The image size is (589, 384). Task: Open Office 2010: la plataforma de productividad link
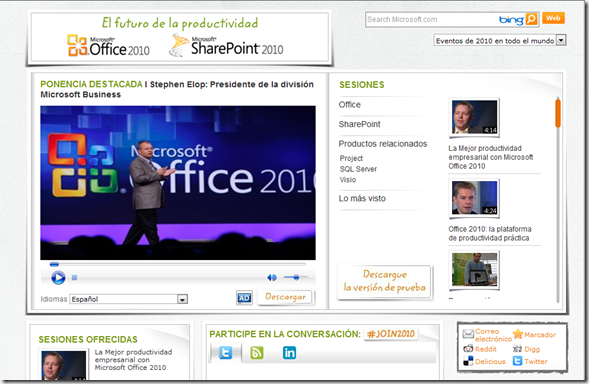click(489, 234)
